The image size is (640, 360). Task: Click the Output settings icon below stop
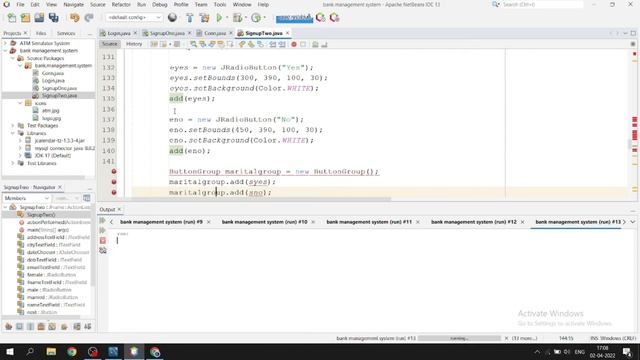[103, 250]
